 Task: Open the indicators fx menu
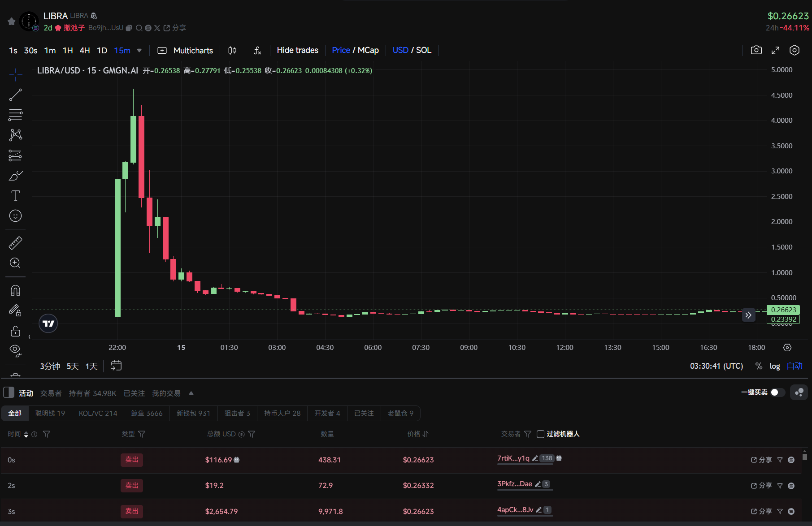click(257, 50)
